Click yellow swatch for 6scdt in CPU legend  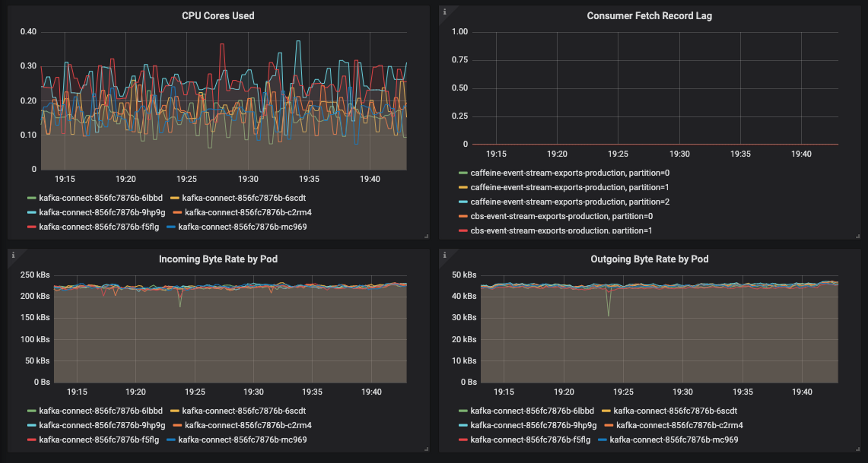[x=175, y=198]
